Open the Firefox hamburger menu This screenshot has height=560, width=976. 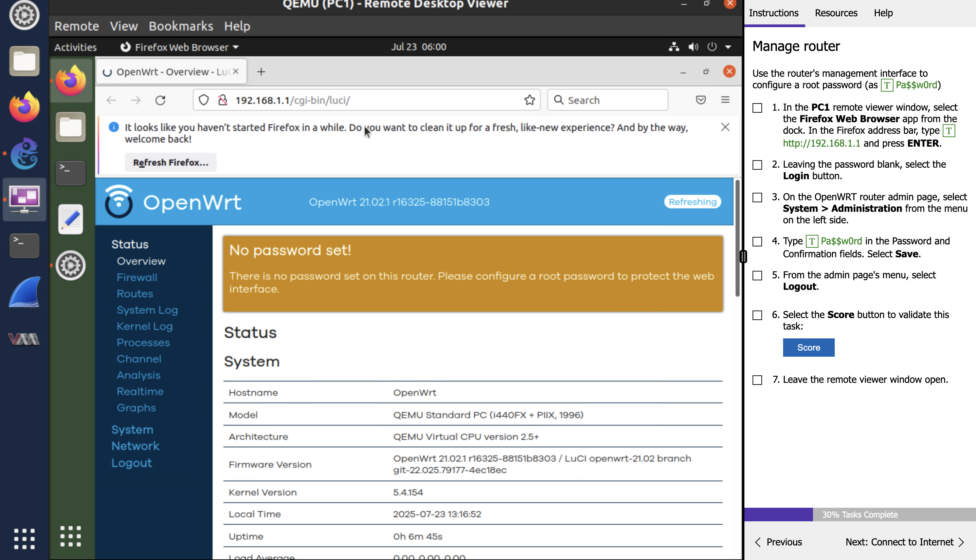coord(725,100)
